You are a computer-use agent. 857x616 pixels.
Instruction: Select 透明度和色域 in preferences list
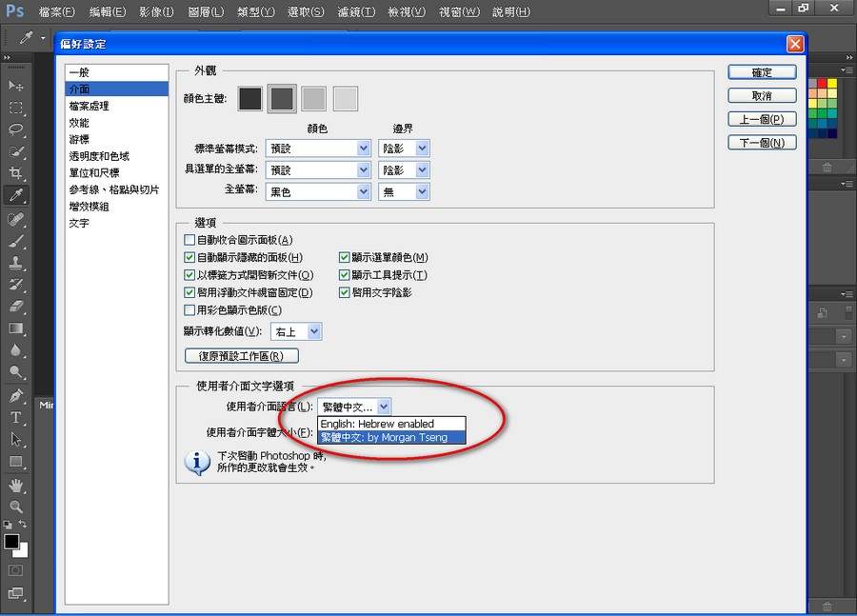coord(116,156)
